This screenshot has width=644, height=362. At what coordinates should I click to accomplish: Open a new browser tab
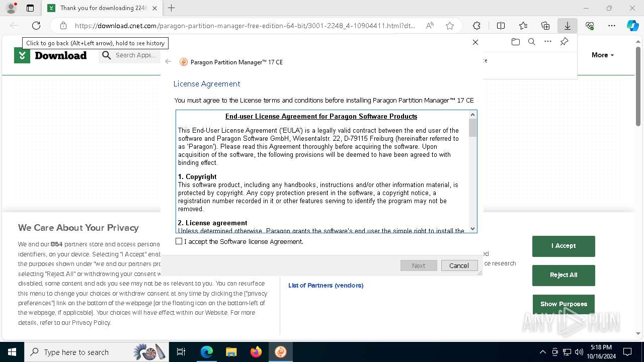click(171, 8)
